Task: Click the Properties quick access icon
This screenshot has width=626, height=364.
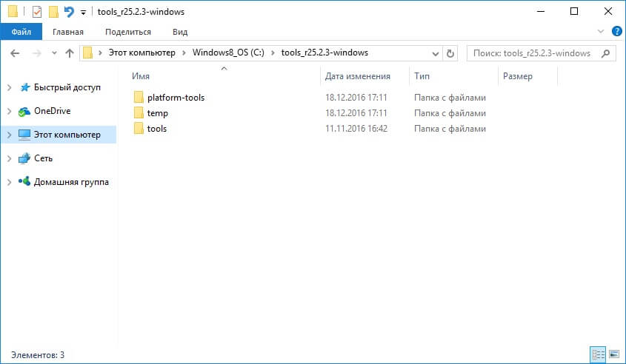Action: tap(37, 12)
